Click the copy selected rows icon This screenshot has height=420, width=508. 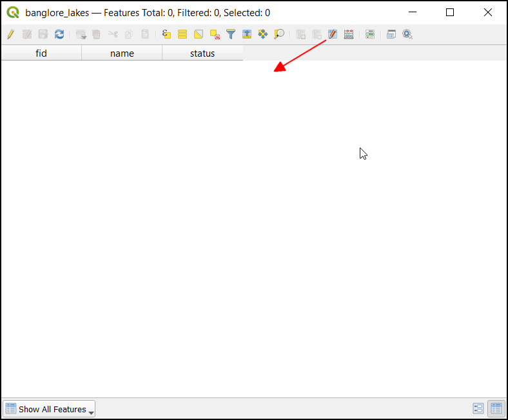[129, 34]
